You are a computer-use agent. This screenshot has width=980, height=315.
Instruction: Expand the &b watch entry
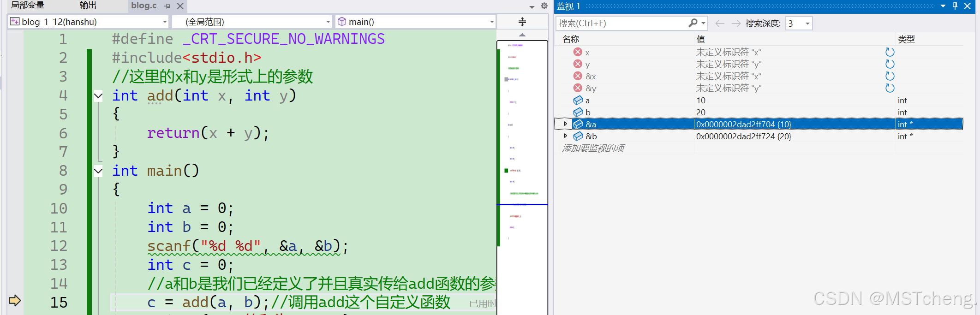[x=566, y=136]
